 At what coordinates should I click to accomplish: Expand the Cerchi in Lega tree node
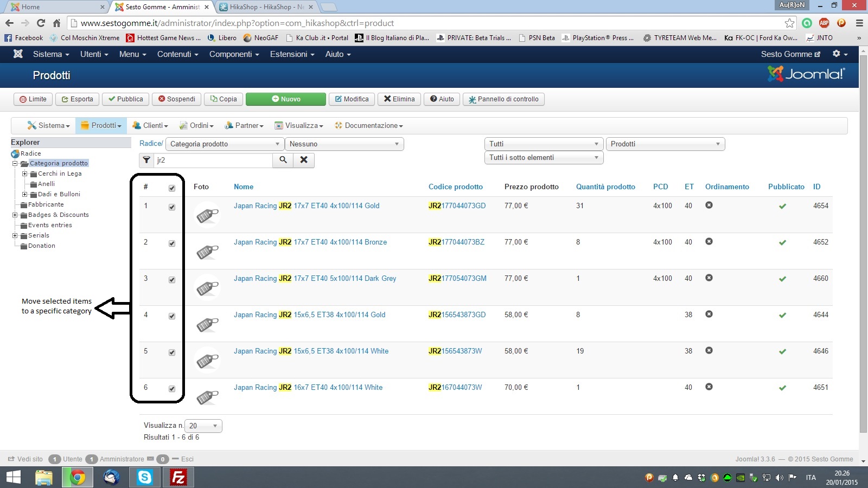click(x=25, y=174)
